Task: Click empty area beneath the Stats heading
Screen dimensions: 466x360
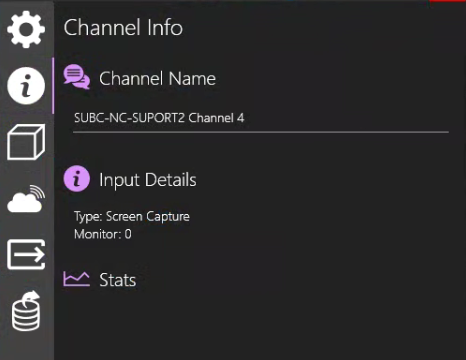Action: pos(260,323)
